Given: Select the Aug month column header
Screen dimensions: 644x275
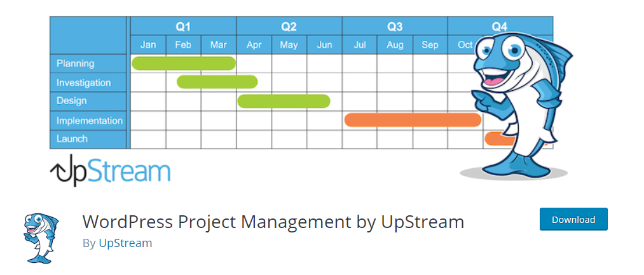Looking at the screenshot, I should [x=395, y=44].
